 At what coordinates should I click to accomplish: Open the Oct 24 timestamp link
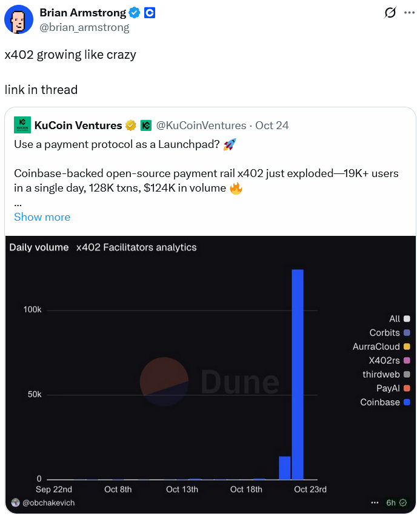click(272, 126)
